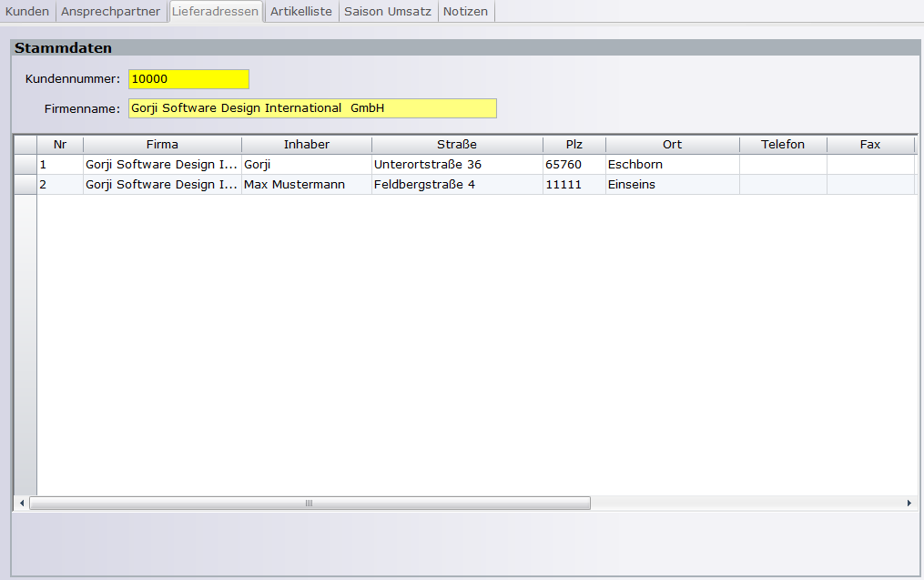
Task: Click the Straße column header
Action: [456, 145]
